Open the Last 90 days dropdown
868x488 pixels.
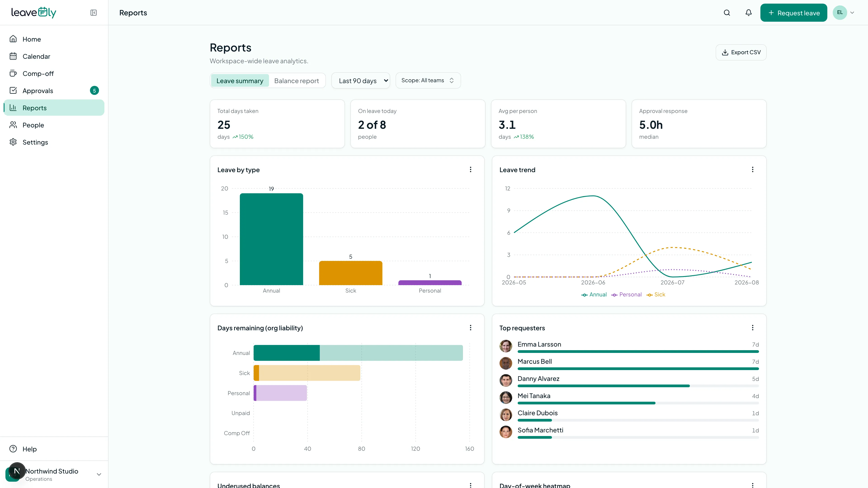(x=361, y=81)
